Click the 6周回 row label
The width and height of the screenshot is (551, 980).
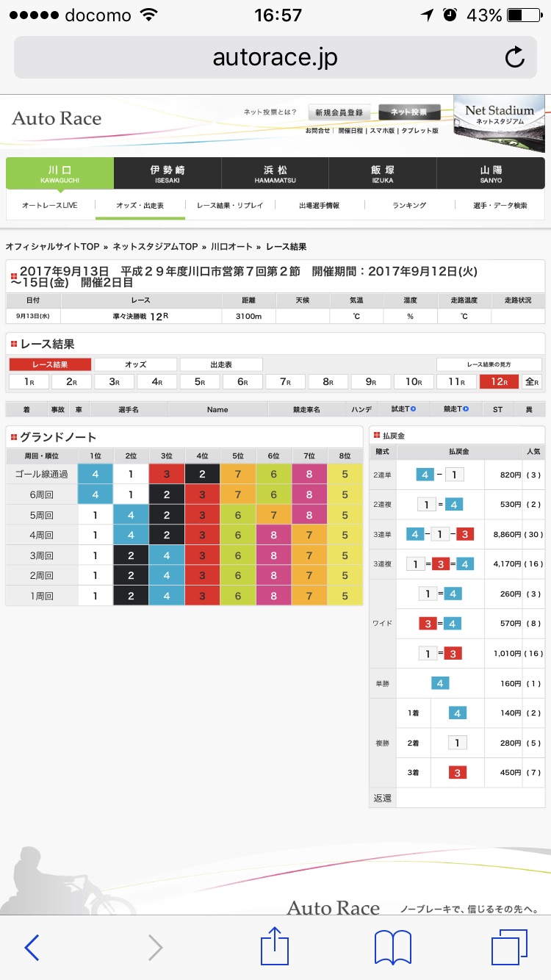point(42,494)
